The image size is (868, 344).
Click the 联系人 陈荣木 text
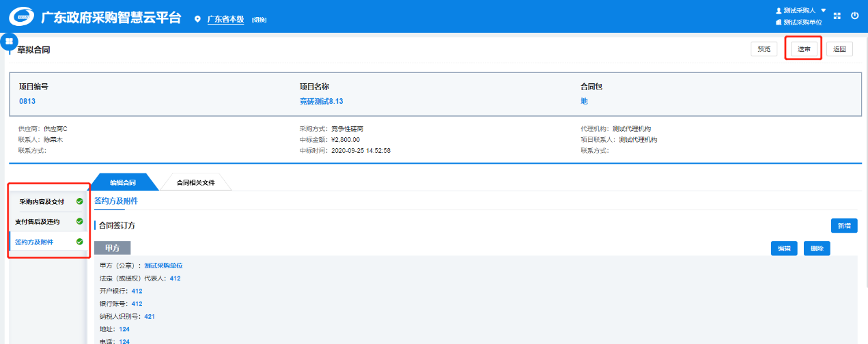point(40,140)
